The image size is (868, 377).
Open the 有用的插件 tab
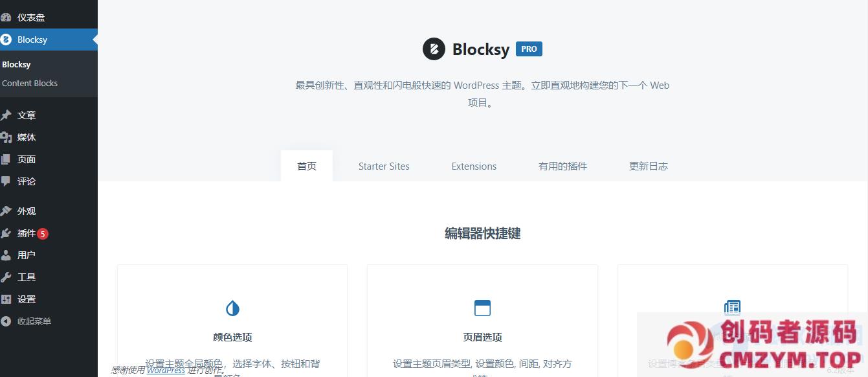click(x=562, y=166)
